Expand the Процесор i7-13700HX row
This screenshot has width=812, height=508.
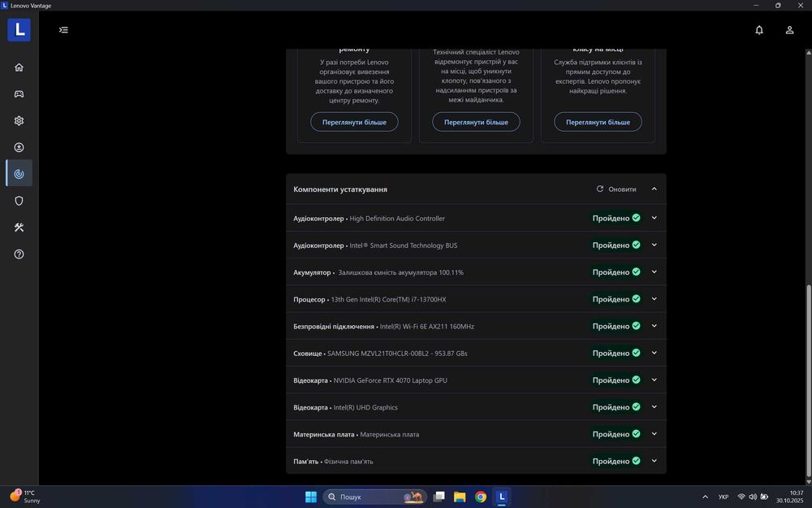(x=654, y=298)
